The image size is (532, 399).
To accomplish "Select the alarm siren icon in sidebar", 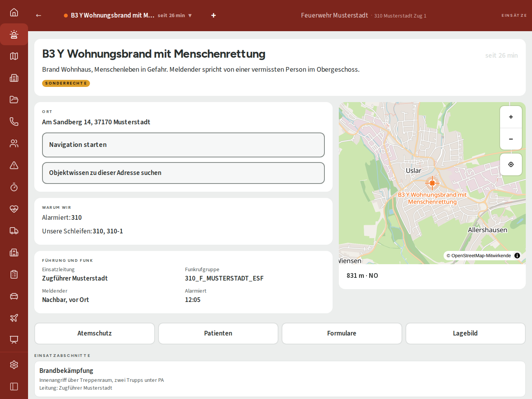I will coord(14,34).
